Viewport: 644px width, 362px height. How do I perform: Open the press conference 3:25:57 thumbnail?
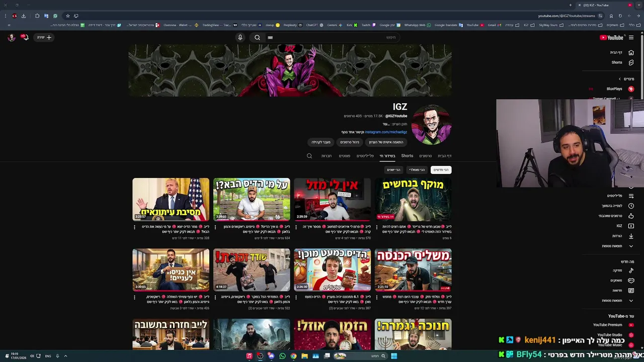click(171, 200)
